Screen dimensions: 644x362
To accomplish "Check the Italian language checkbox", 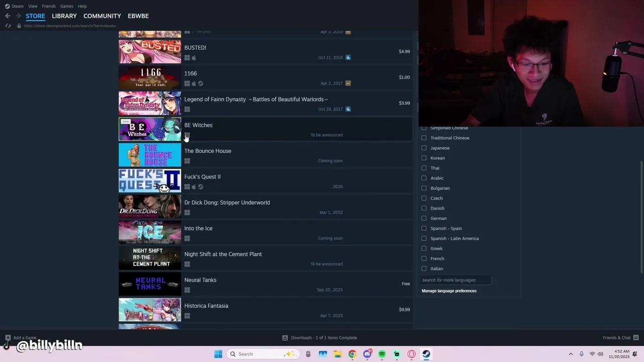I will click(x=424, y=268).
